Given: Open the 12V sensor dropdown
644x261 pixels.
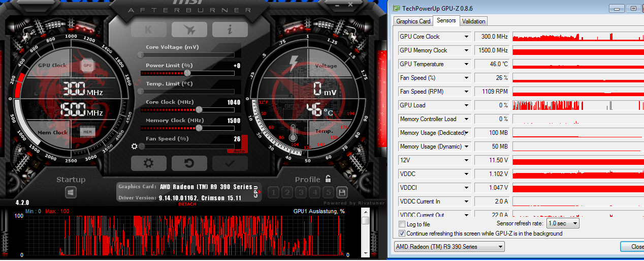Looking at the screenshot, I should 466,160.
